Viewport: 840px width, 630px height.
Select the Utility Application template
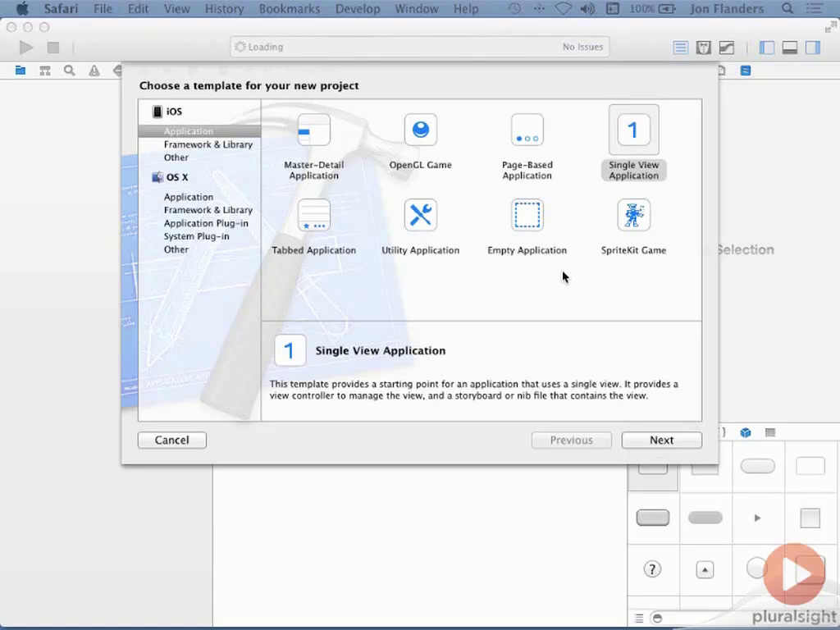click(x=421, y=227)
